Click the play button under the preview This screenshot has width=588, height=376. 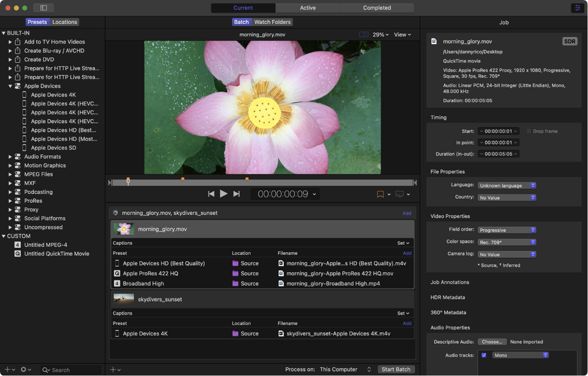(x=223, y=194)
